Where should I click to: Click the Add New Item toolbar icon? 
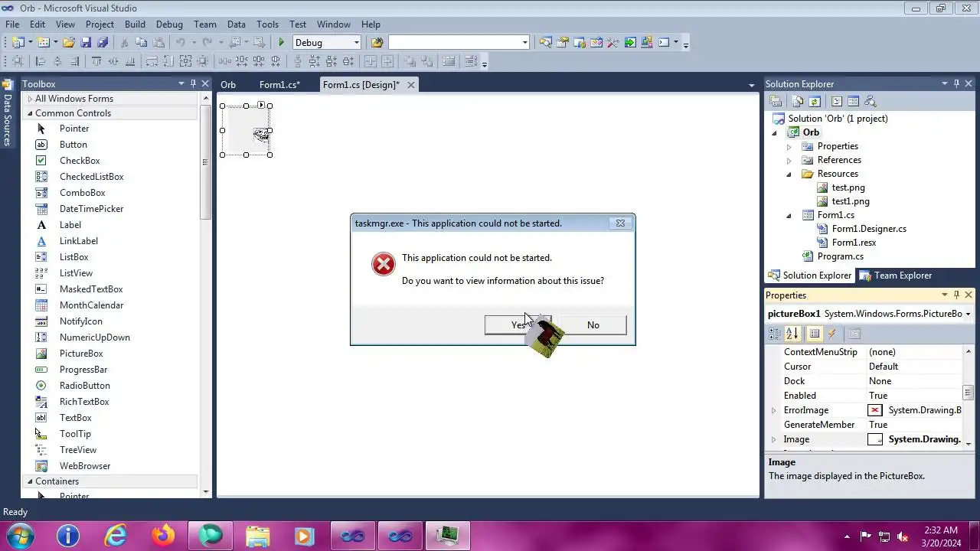point(44,43)
